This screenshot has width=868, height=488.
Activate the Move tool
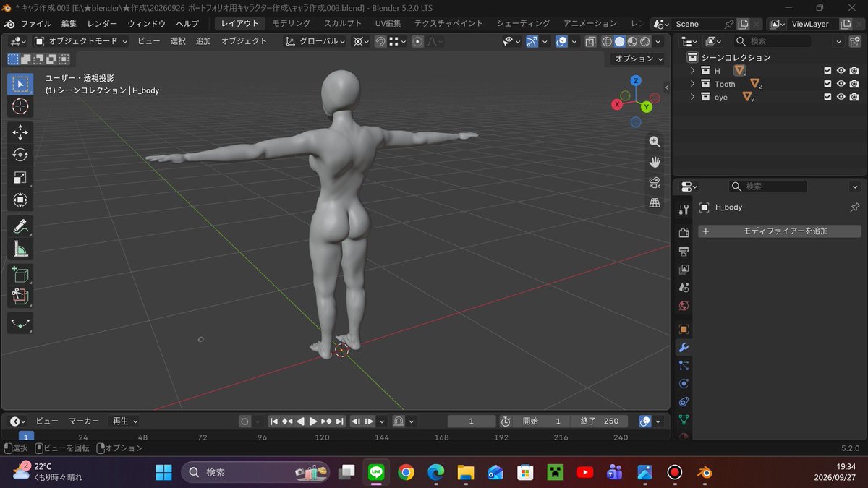click(20, 132)
